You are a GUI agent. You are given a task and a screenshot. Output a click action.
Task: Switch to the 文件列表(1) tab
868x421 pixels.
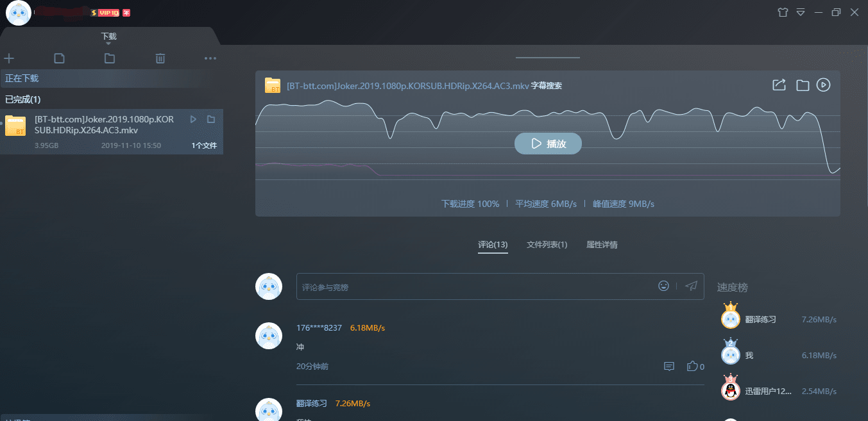[x=547, y=244]
